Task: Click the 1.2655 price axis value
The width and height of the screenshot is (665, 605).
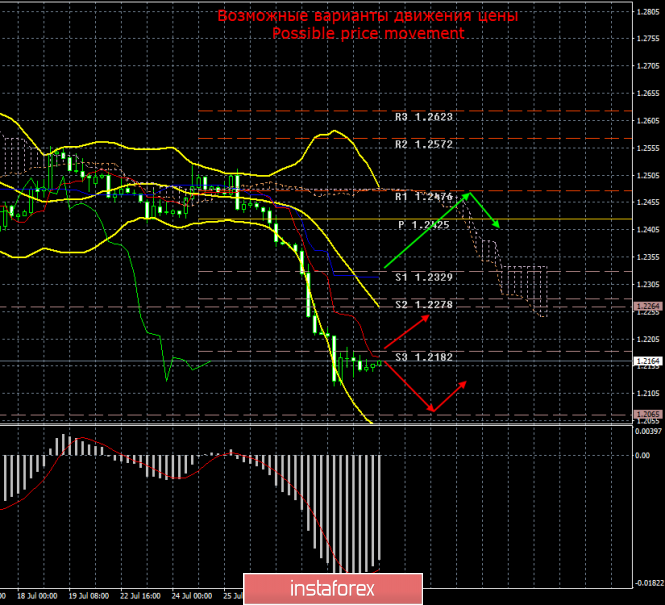Action: coord(648,93)
